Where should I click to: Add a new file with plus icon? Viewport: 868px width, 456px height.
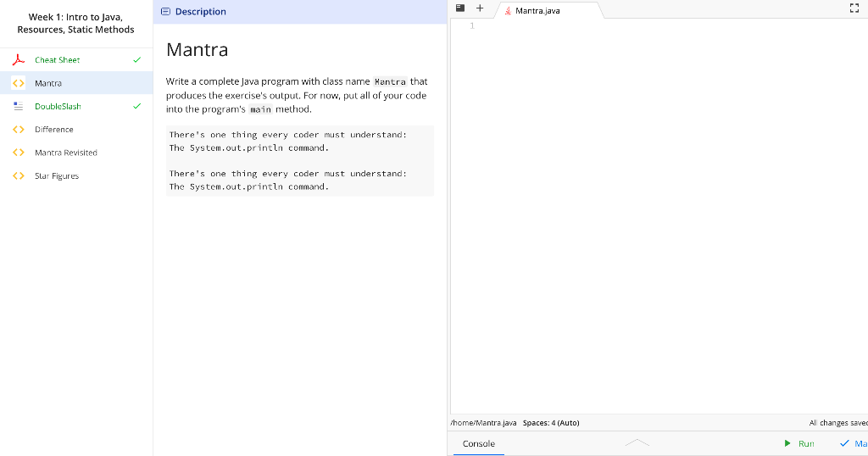480,8
